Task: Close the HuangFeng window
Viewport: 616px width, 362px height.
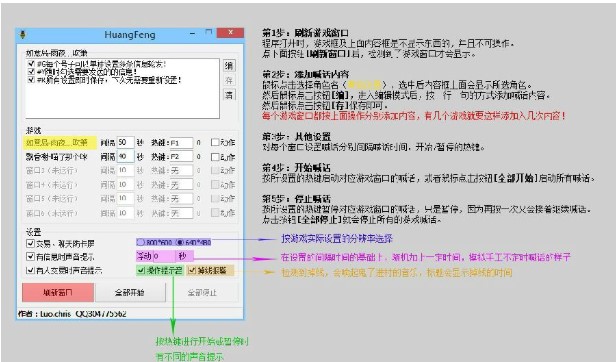Action: pos(230,33)
